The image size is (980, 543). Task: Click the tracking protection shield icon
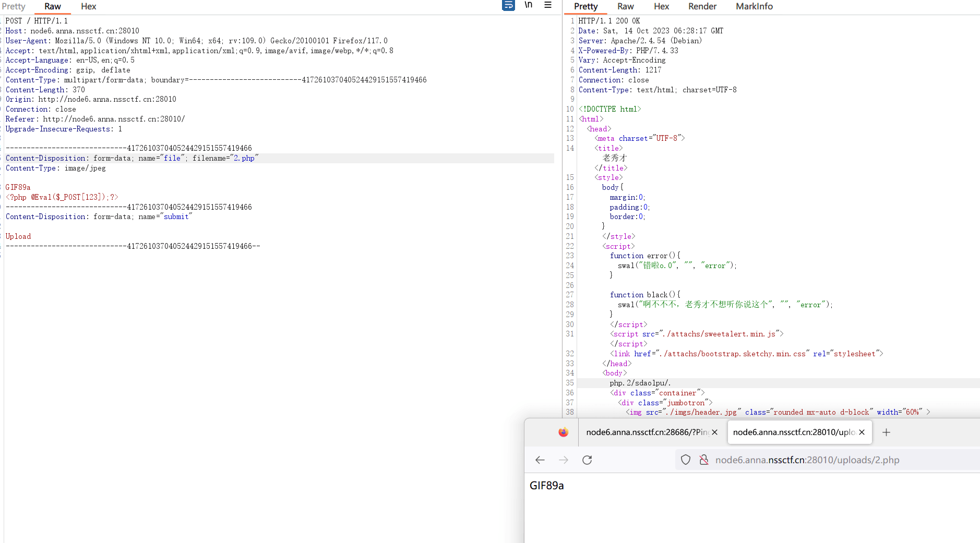(686, 460)
